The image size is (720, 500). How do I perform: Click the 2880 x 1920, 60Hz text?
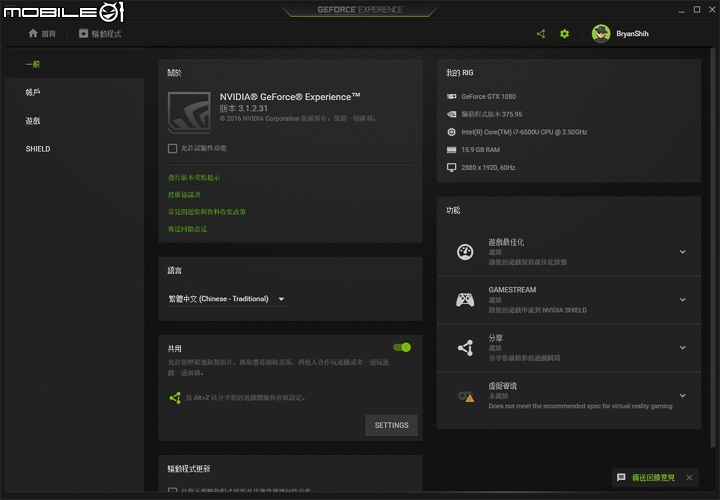pos(488,168)
